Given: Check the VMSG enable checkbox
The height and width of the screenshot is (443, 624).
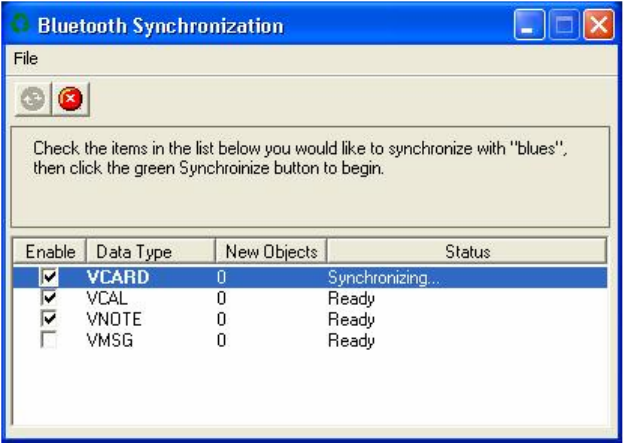Looking at the screenshot, I should (x=49, y=340).
